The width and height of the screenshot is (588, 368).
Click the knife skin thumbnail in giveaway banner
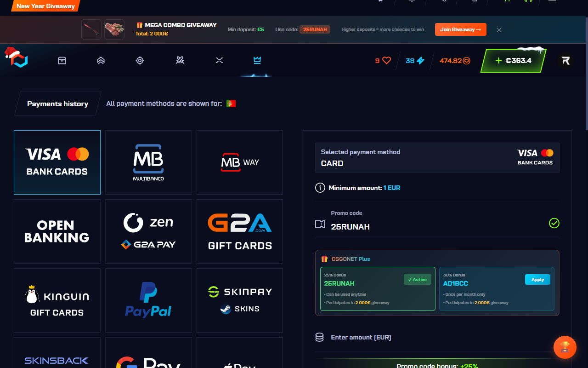pyautogui.click(x=91, y=29)
